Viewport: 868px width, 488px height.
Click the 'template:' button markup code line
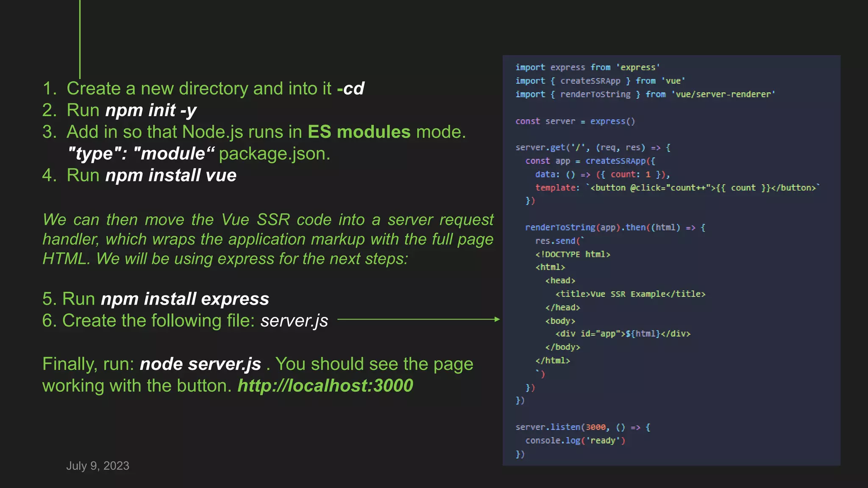pos(678,188)
